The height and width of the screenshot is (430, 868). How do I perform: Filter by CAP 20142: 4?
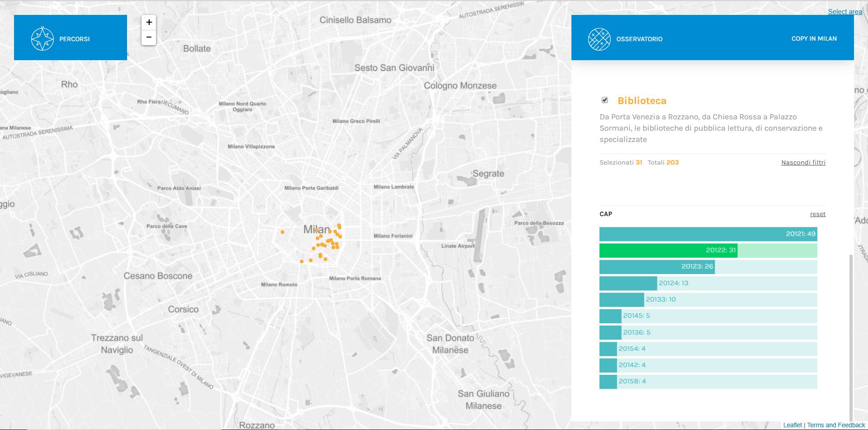coord(708,365)
